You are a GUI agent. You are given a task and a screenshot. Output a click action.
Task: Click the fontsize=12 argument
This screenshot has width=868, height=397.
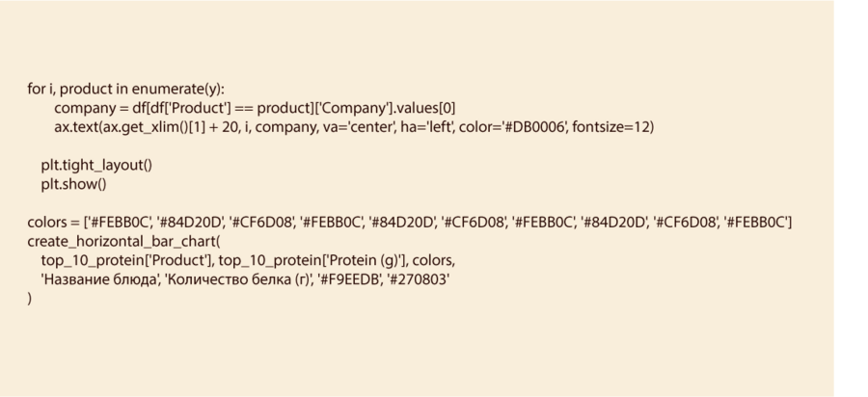tap(613, 127)
